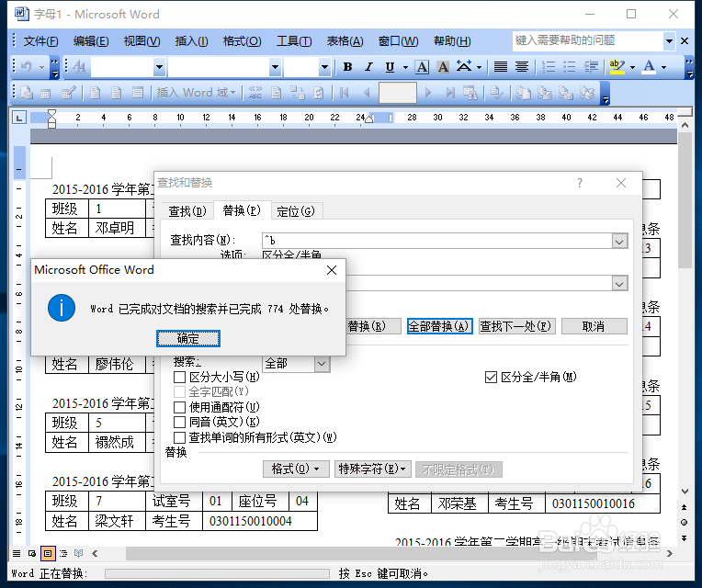This screenshot has height=588, width=702.
Task: Open the help search box dropdown
Action: [669, 41]
